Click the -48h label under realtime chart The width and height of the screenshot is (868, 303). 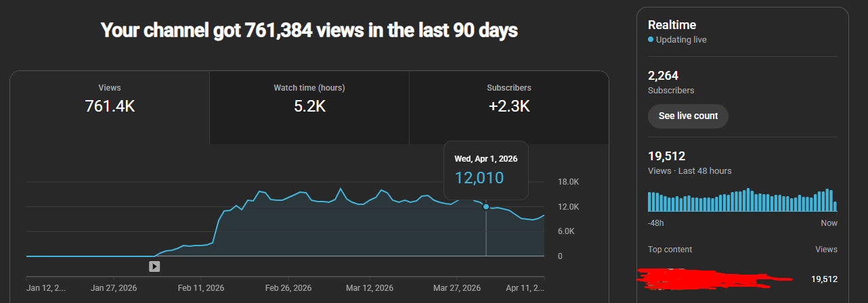coord(655,223)
